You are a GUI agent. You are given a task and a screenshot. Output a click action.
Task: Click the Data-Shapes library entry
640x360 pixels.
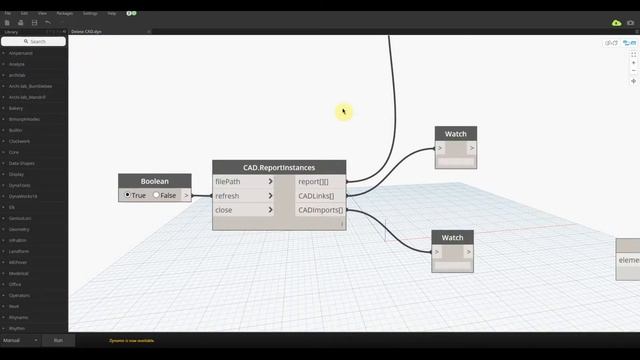pyautogui.click(x=22, y=163)
